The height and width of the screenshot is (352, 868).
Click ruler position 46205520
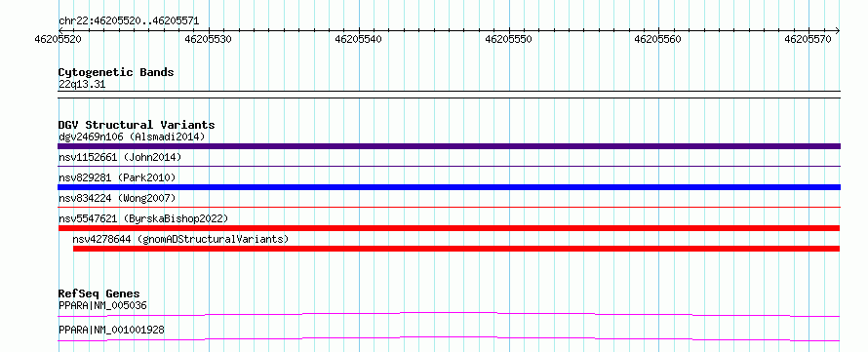coord(59,39)
